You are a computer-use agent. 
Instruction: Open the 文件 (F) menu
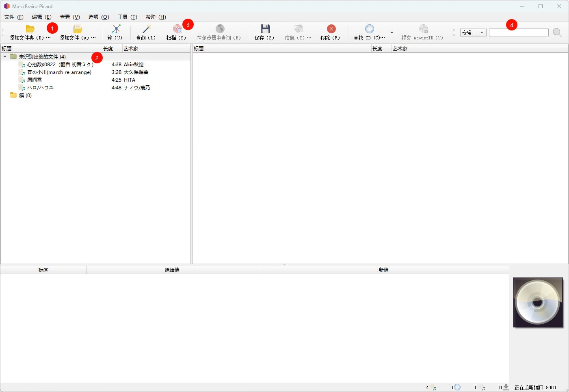14,17
